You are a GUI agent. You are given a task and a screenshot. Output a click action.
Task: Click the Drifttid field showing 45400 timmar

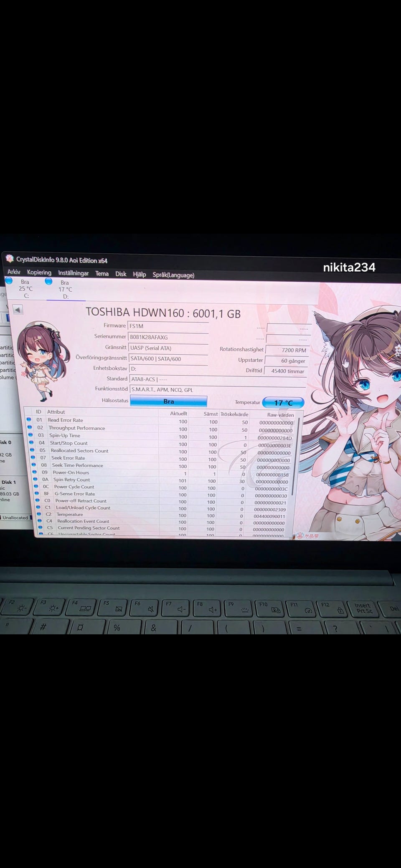point(285,371)
